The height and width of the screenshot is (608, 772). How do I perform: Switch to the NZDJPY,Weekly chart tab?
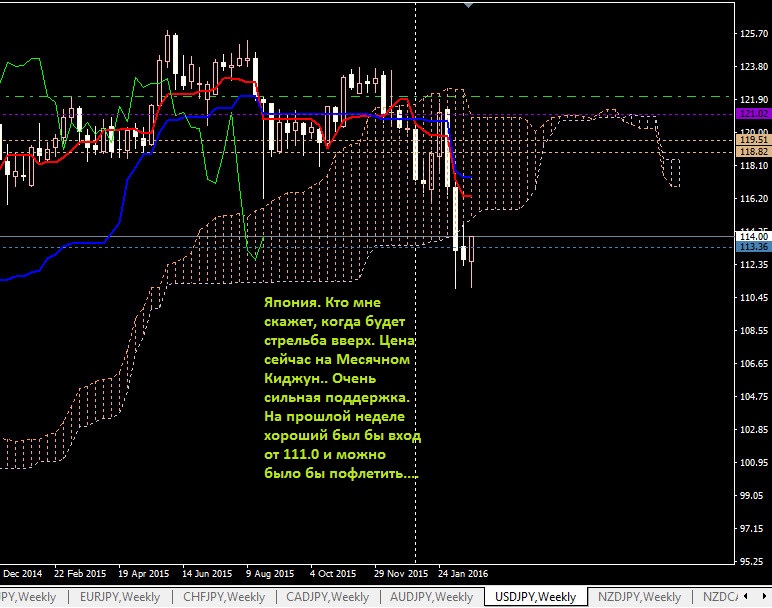point(639,597)
